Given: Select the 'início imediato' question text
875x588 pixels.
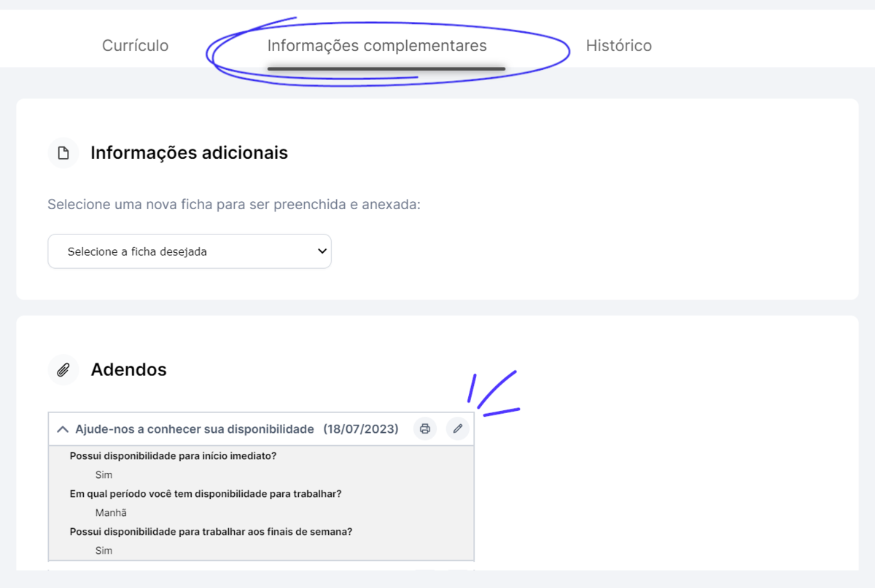Looking at the screenshot, I should pos(173,456).
